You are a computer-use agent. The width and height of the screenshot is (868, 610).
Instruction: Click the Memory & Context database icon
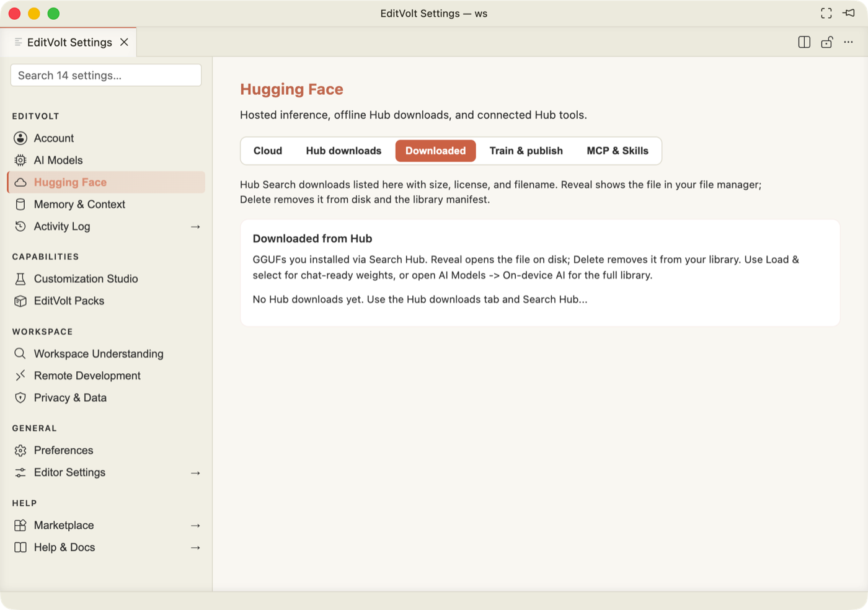tap(20, 205)
